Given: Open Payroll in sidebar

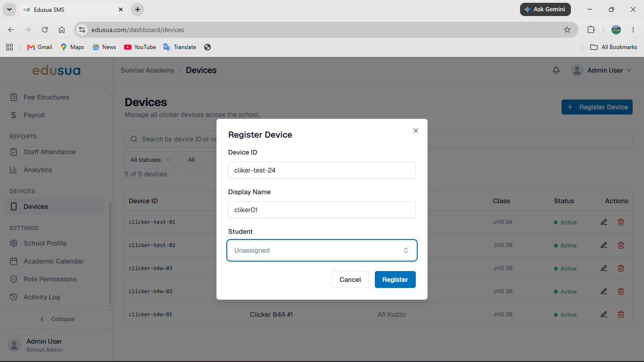Looking at the screenshot, I should 54,115.
